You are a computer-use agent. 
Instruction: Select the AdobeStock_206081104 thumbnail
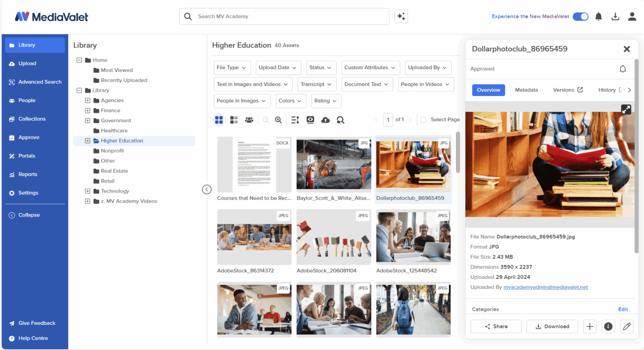(334, 237)
